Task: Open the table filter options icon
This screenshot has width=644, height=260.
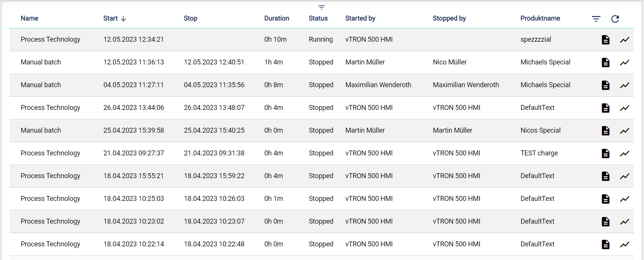Action: pos(596,19)
